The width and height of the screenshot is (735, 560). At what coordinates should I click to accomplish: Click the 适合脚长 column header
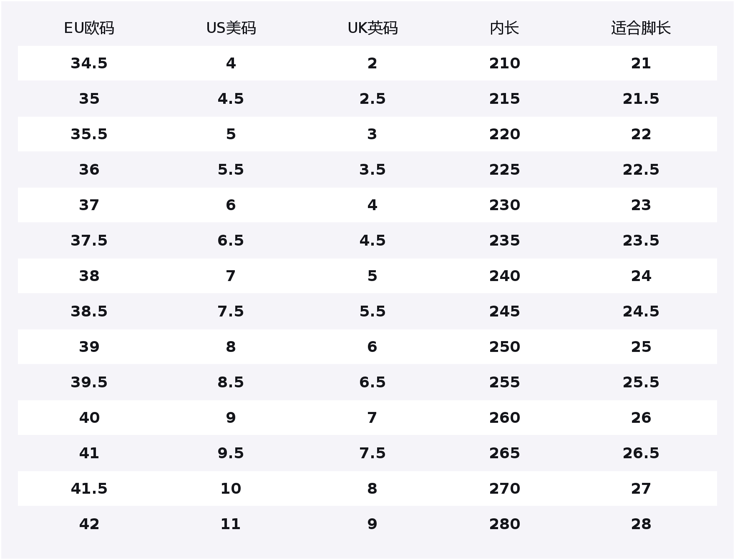[x=641, y=28]
